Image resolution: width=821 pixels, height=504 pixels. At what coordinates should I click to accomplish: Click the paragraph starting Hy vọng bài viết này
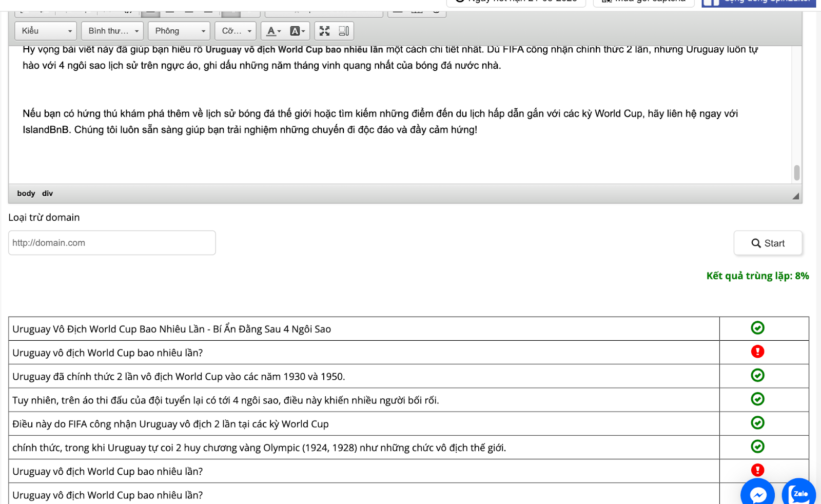(390, 57)
